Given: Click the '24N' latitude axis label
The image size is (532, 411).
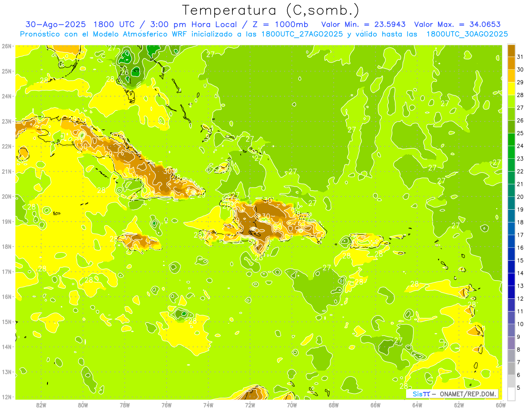Looking at the screenshot, I should point(6,96).
